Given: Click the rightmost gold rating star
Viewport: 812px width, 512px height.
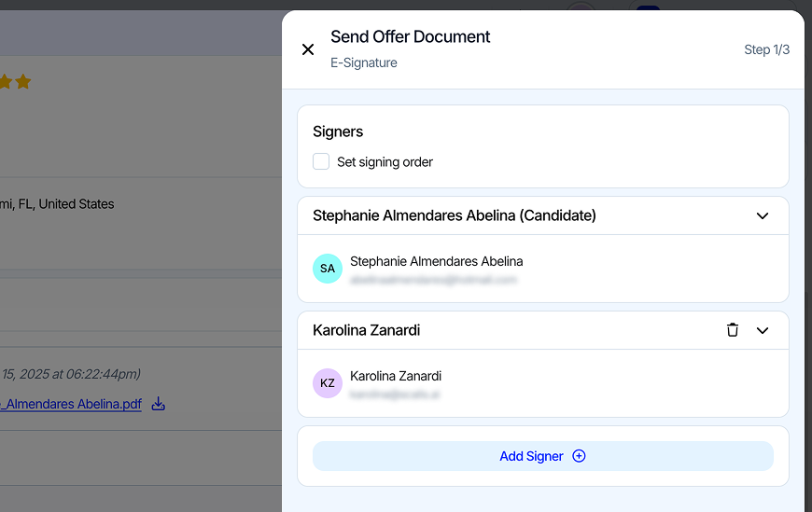Looking at the screenshot, I should 23,82.
